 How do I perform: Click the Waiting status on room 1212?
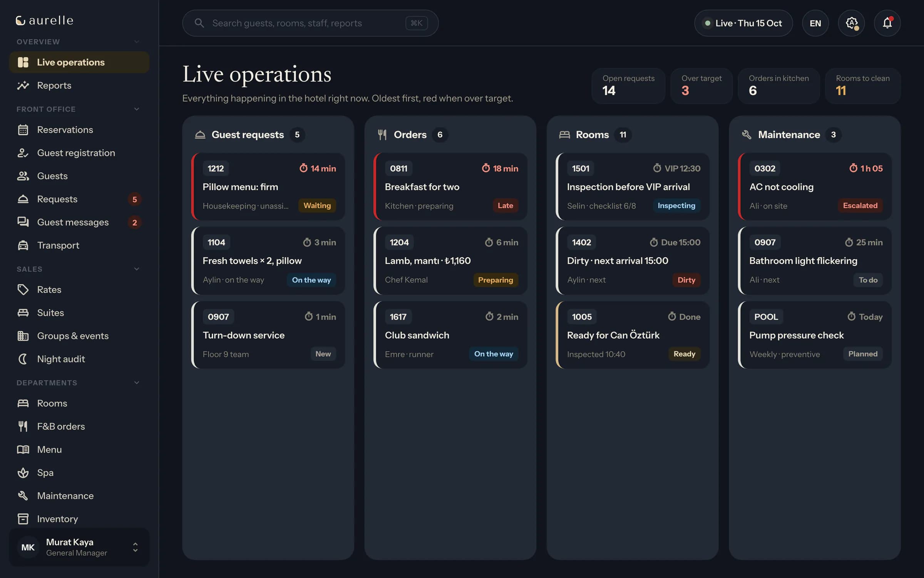coord(317,206)
